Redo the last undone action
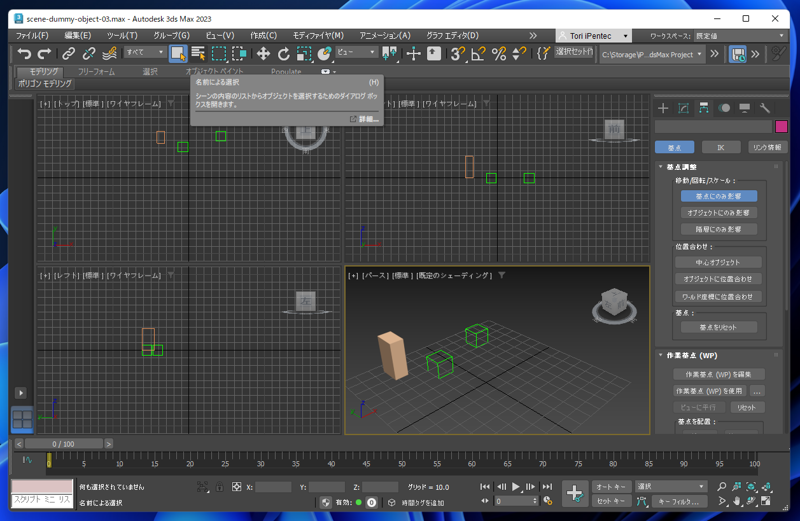The height and width of the screenshot is (521, 800). 44,54
